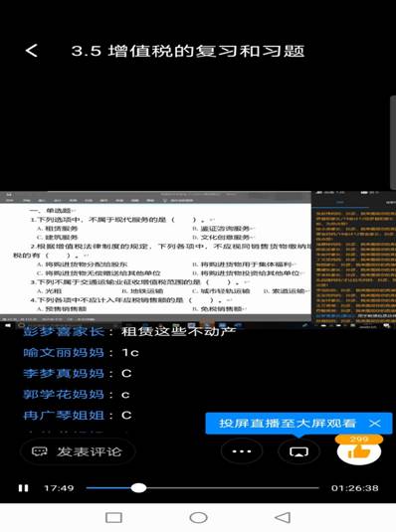Image resolution: width=396 pixels, height=532 pixels.
Task: Tap the 3.5 增值税的复习和习题 title
Action: pyautogui.click(x=188, y=51)
